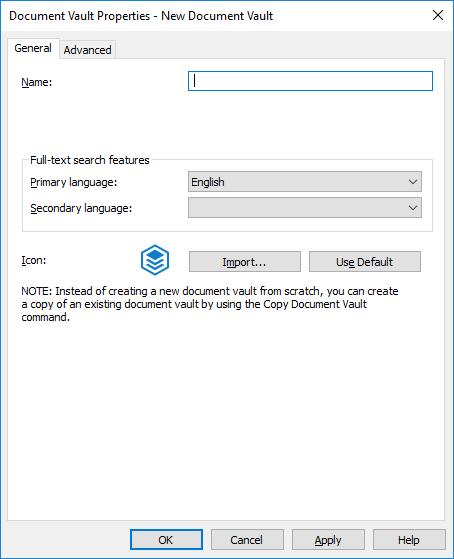The width and height of the screenshot is (454, 559).
Task: Focus the vault Name text field
Action: coord(310,81)
